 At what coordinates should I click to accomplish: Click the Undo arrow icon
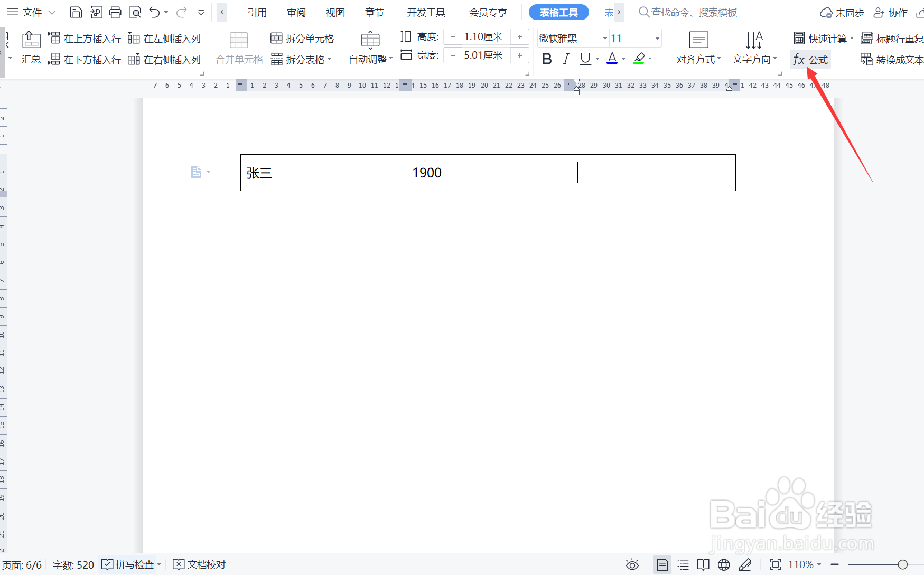(154, 12)
